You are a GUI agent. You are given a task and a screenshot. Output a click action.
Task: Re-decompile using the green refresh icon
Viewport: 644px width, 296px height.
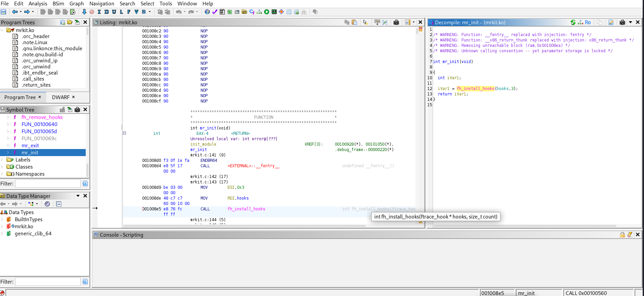[573, 22]
